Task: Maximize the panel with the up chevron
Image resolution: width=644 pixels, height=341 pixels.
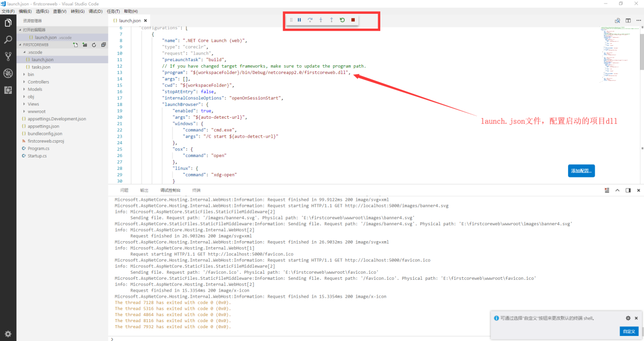Action: click(618, 190)
